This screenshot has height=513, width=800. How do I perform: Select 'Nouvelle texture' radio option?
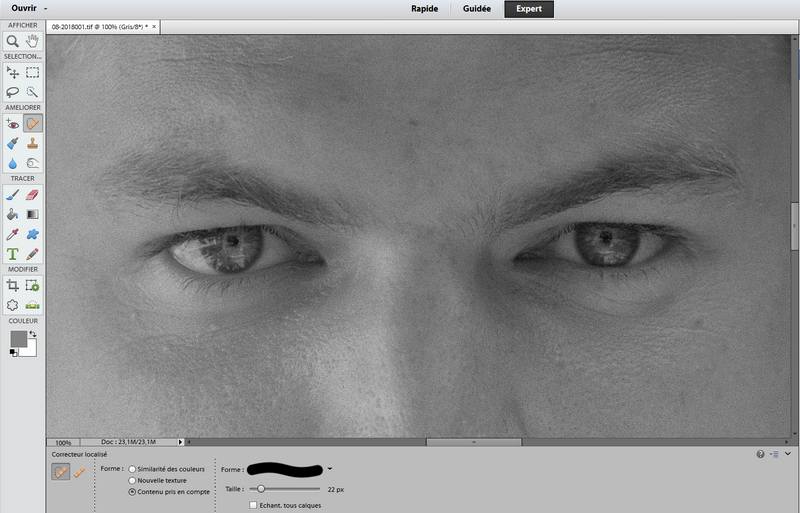point(133,480)
